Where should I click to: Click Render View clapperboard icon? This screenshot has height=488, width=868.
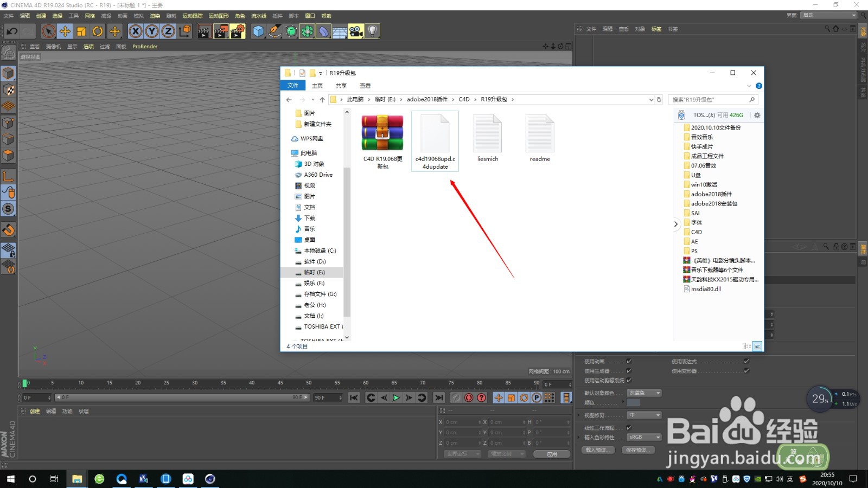tap(204, 31)
